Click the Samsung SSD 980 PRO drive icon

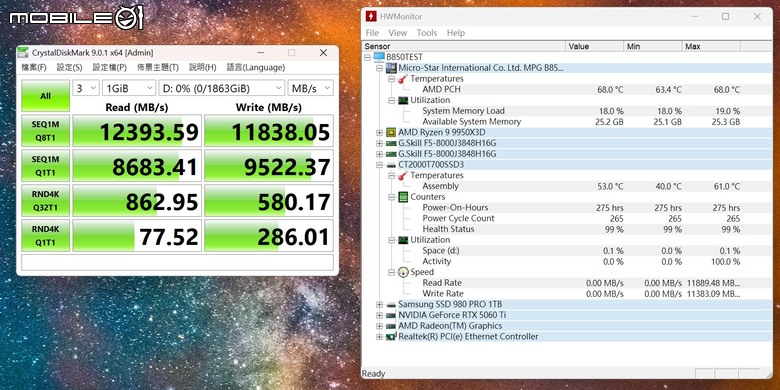point(391,304)
